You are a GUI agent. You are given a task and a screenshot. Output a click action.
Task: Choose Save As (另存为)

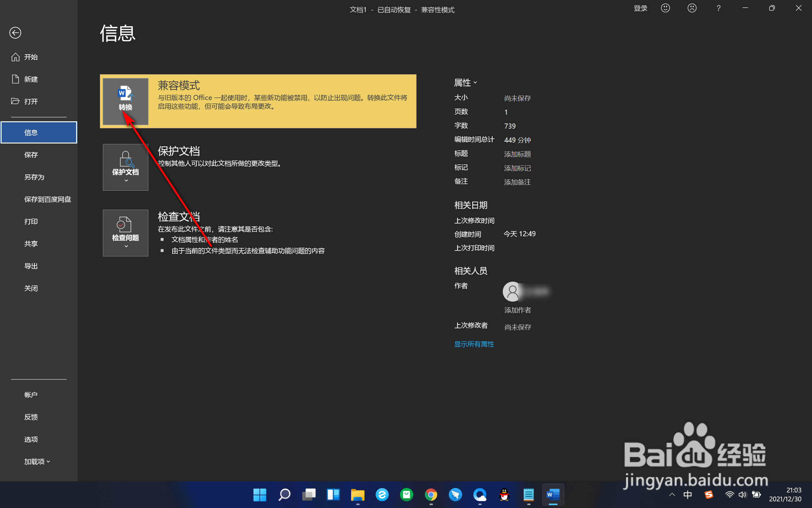pos(39,177)
